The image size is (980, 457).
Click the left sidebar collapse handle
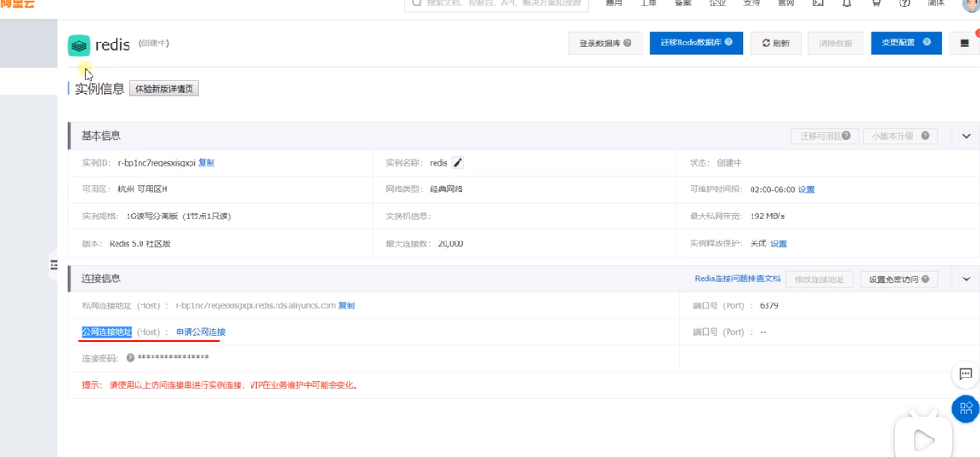pos(53,266)
